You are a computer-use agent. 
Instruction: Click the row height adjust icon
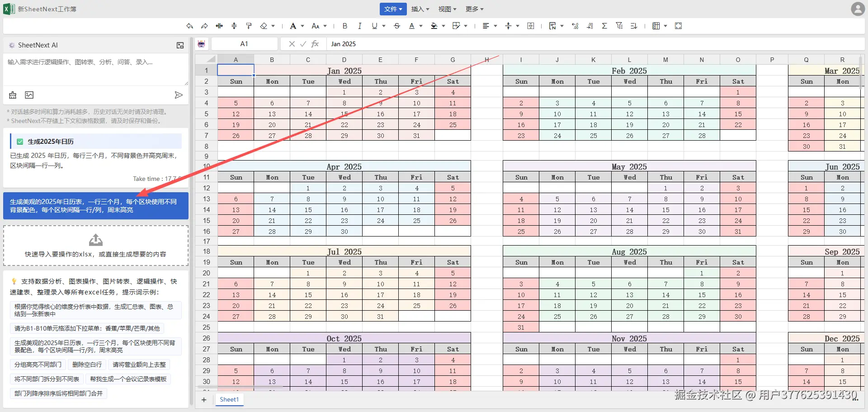(234, 26)
